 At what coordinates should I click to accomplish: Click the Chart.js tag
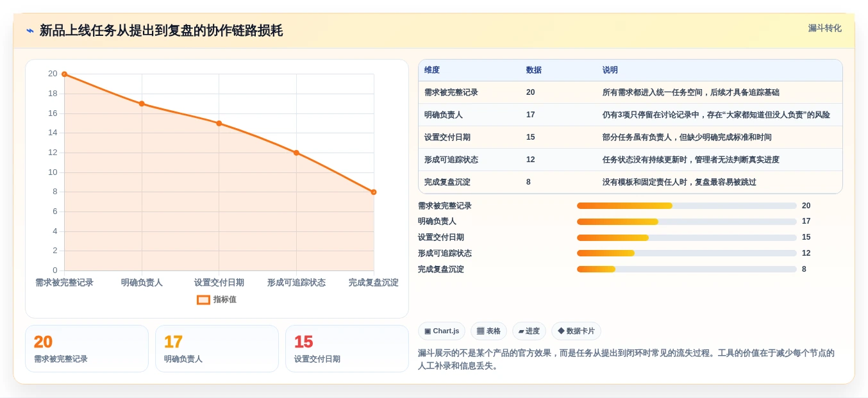(x=442, y=331)
